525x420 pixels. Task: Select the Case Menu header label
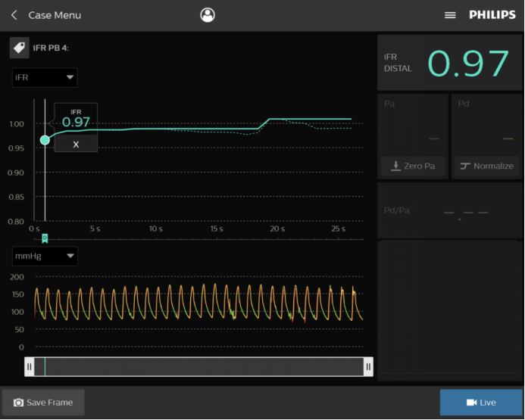tap(55, 15)
